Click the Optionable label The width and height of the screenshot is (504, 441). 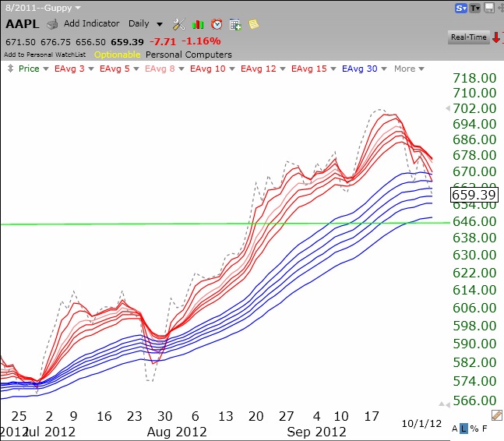coord(117,55)
